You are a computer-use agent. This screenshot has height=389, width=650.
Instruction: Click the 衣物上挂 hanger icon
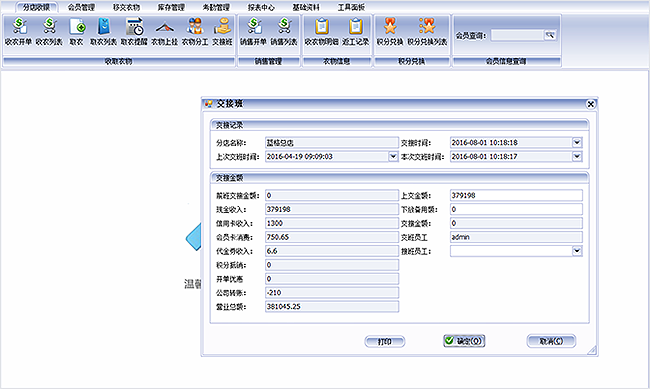(165, 31)
